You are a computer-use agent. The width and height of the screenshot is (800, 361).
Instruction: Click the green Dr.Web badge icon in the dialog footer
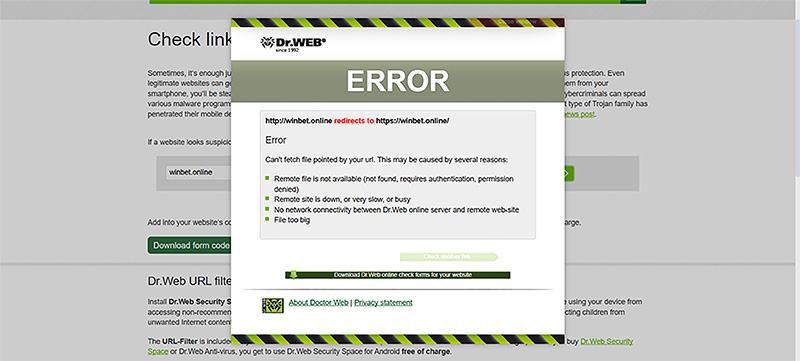(272, 305)
